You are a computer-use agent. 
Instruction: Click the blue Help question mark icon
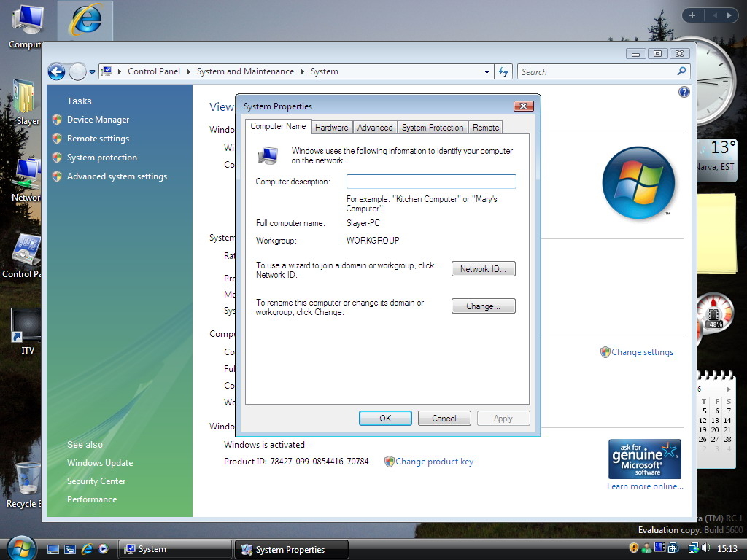pos(684,92)
